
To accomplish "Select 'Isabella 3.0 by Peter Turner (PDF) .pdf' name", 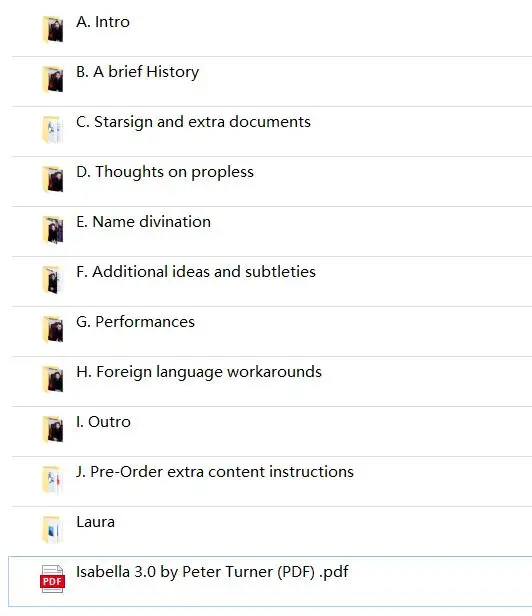I will pos(212,572).
